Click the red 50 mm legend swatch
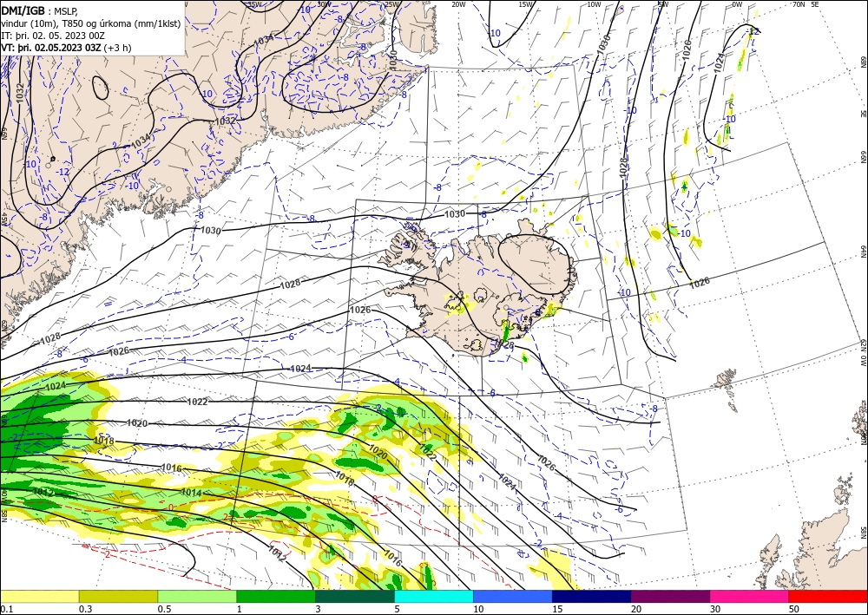 tap(828, 596)
